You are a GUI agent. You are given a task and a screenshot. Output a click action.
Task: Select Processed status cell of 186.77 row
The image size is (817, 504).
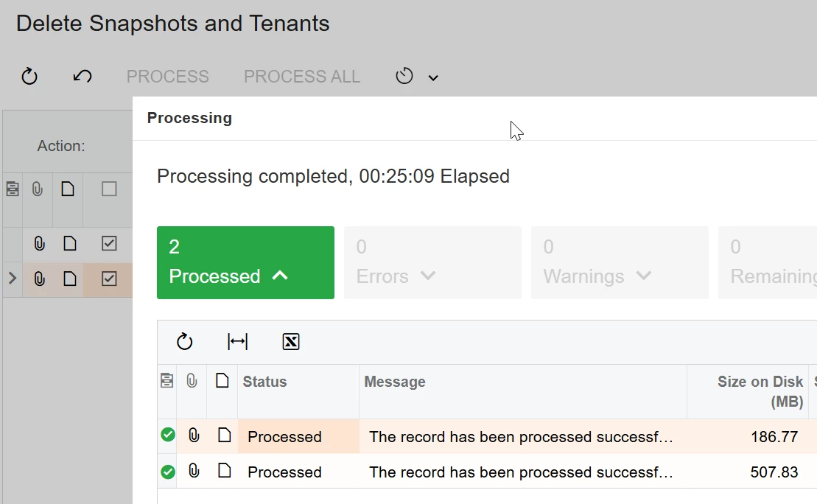point(298,436)
